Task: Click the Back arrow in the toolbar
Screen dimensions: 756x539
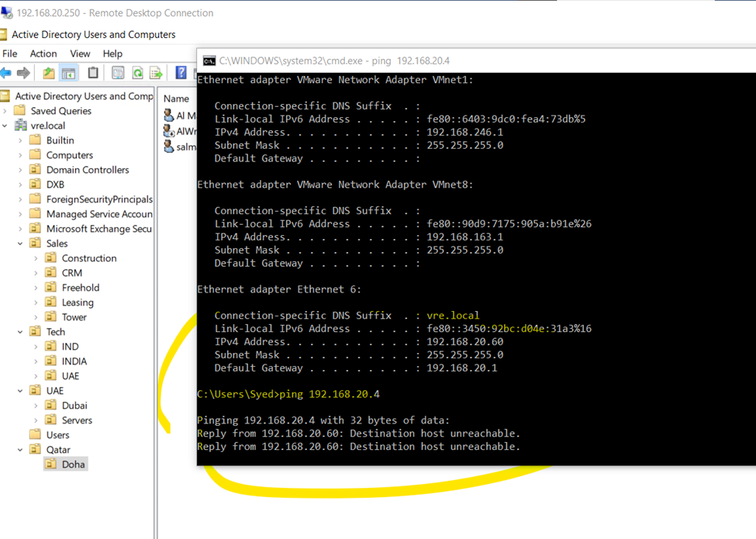Action: coord(6,73)
